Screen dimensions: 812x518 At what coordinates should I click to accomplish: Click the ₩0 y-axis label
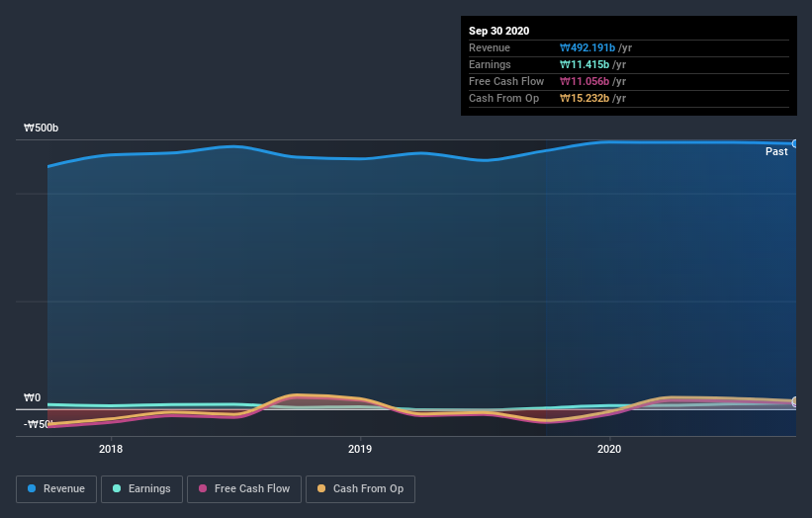pyautogui.click(x=32, y=397)
